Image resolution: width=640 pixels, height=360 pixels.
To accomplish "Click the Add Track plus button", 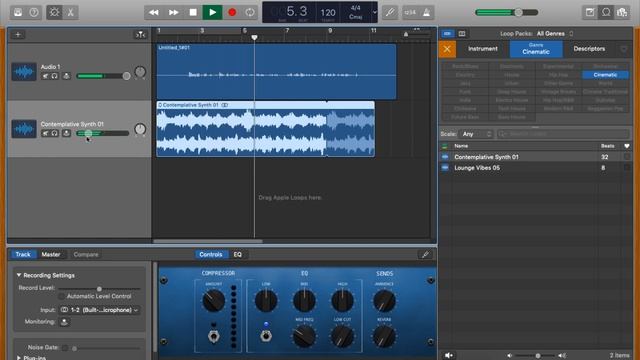I will tap(18, 35).
